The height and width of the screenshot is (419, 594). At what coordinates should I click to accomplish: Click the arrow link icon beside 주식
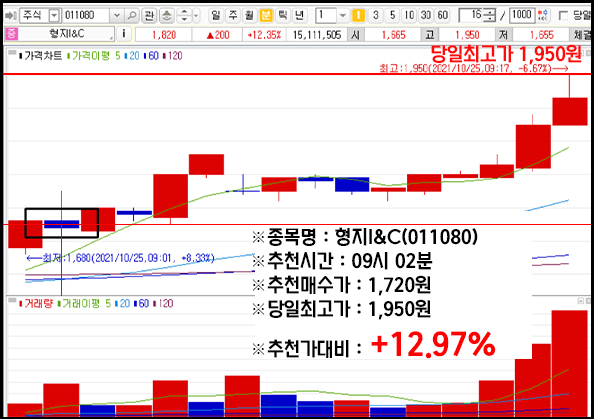11,16
